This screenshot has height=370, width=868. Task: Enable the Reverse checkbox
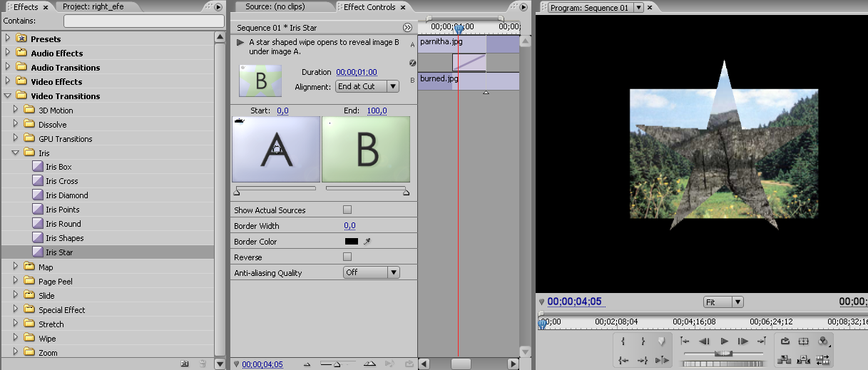(x=347, y=257)
